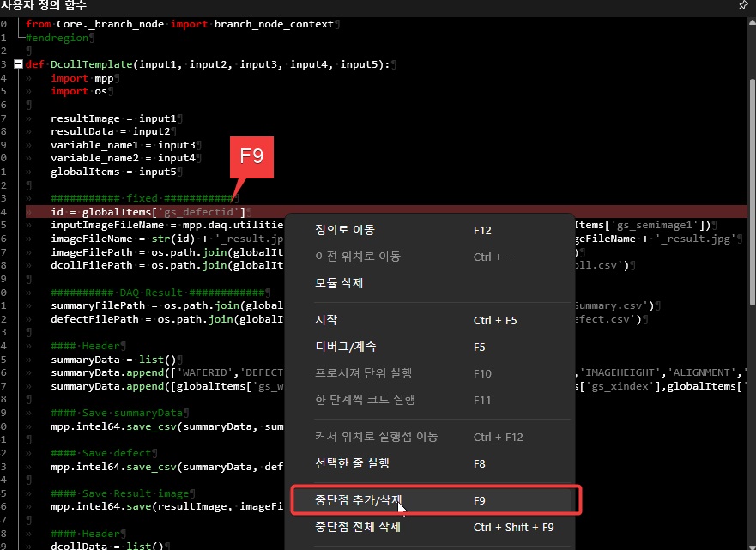
Task: Choose 선택한 줄 실행 option
Action: [352, 463]
